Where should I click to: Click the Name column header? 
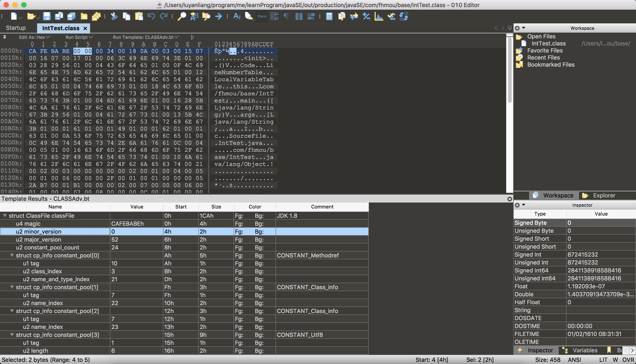click(x=55, y=207)
